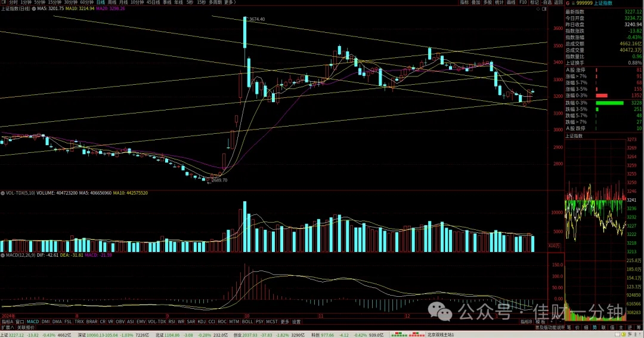Open the 多股 multi-stock view

pyautogui.click(x=488, y=2)
